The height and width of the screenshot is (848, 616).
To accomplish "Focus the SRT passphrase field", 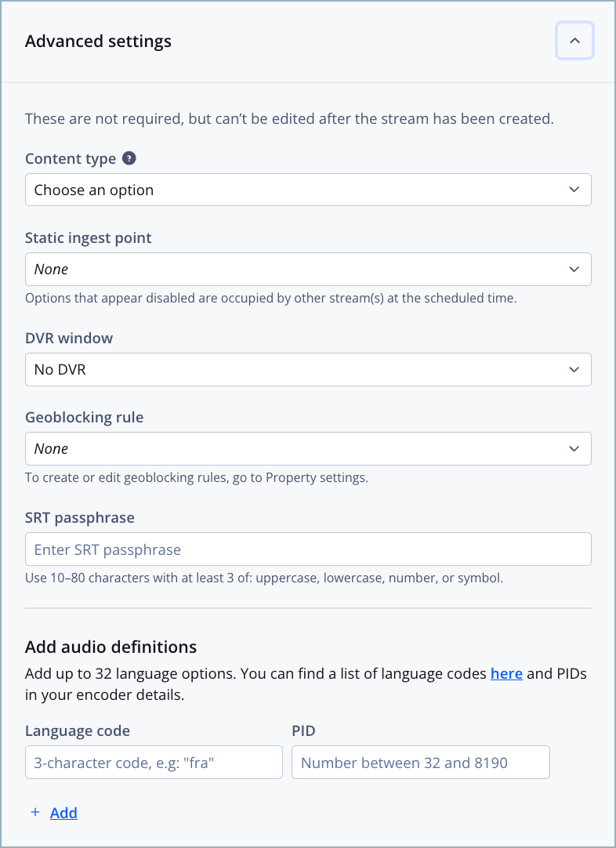I will click(x=308, y=549).
